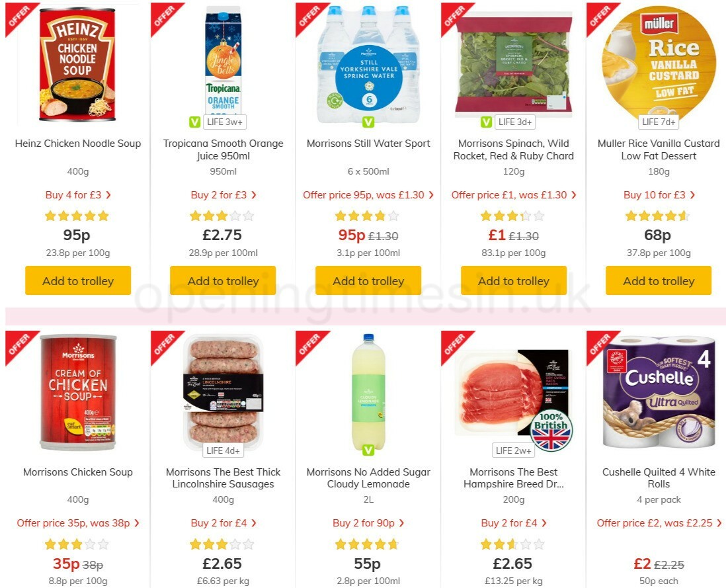Click the star rating under Heinz soup
Screen dimensions: 726x588
77,216
